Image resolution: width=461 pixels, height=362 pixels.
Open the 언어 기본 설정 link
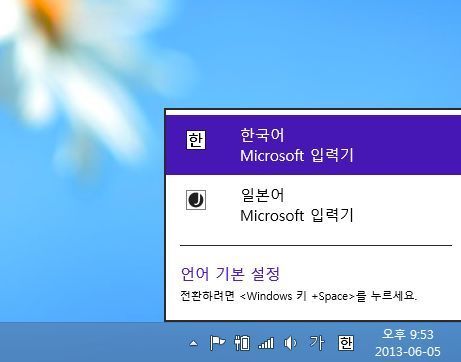pyautogui.click(x=230, y=274)
